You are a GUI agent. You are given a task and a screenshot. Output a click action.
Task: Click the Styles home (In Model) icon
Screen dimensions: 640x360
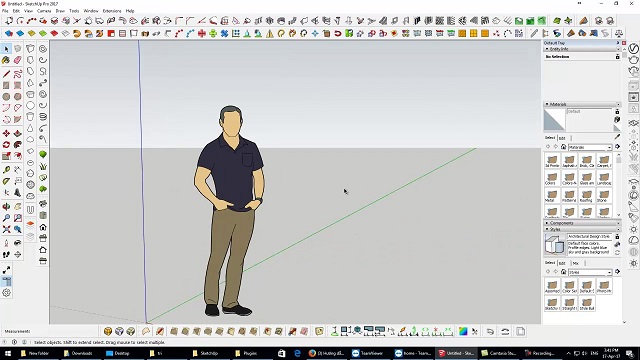click(x=563, y=272)
